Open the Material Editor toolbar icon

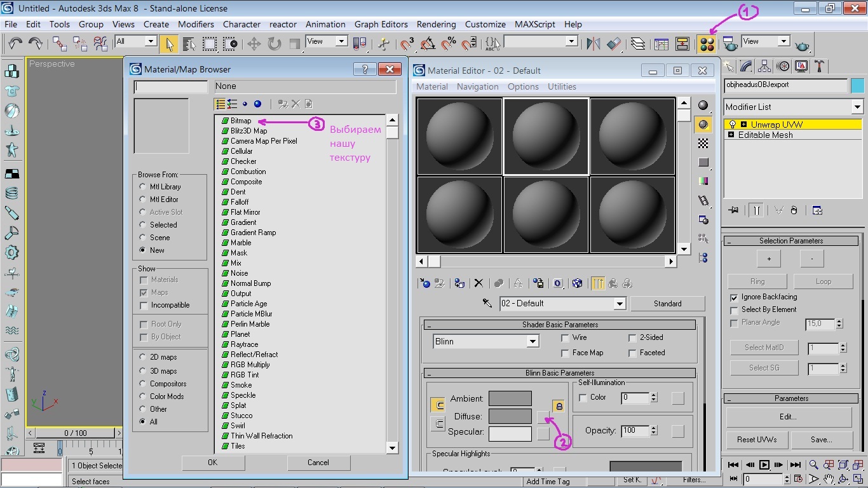[707, 44]
